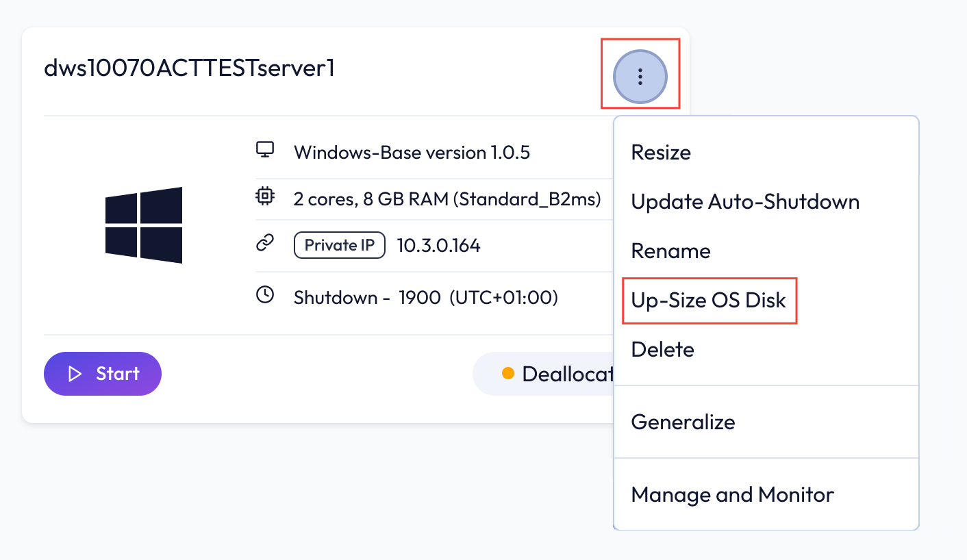Screen dimensions: 967x560
Task: Click the Windows logo image
Action: pos(144,225)
